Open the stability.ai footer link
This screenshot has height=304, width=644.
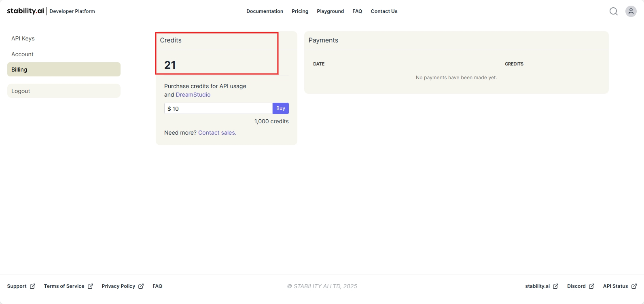(542, 286)
